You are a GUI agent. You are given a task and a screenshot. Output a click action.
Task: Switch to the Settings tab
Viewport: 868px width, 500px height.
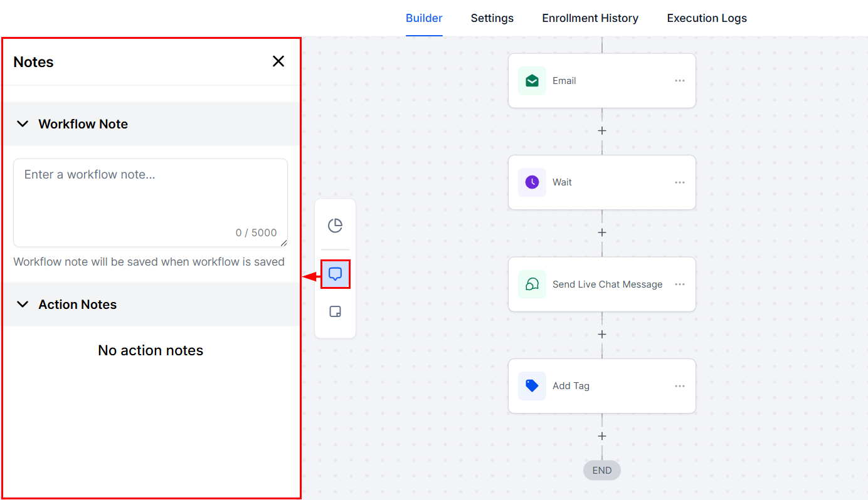[492, 18]
